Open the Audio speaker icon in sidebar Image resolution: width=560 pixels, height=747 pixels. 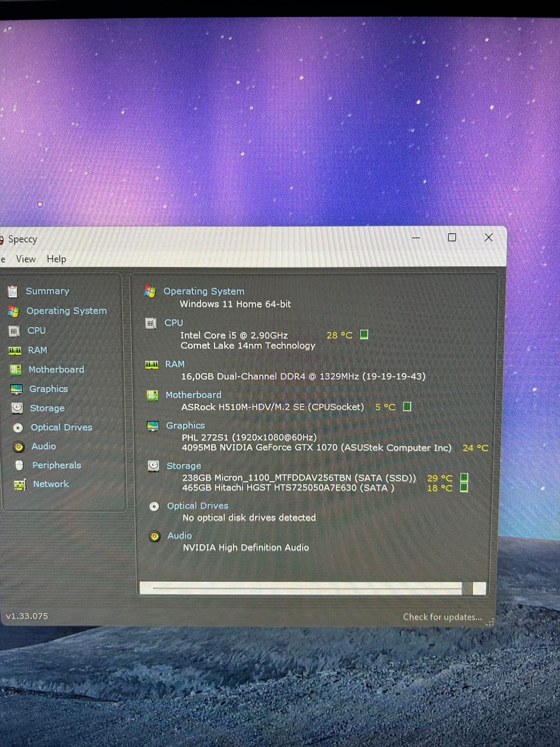[x=19, y=446]
